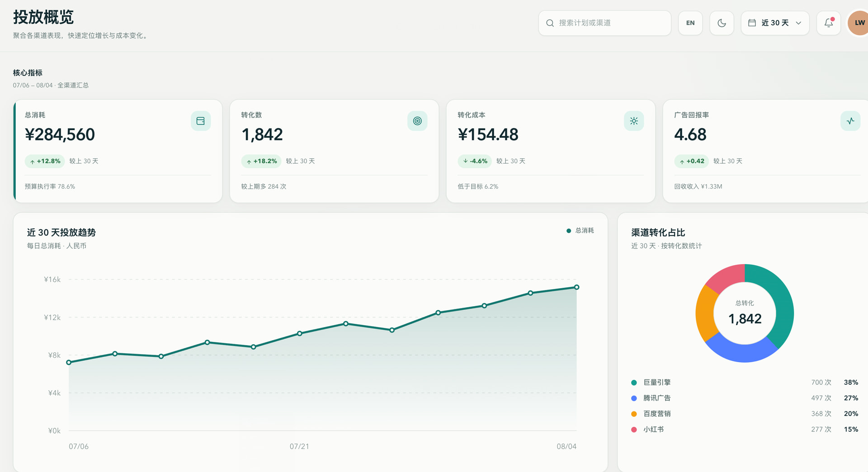Select the 百度营销 legend row
The height and width of the screenshot is (472, 868).
pyautogui.click(x=745, y=414)
